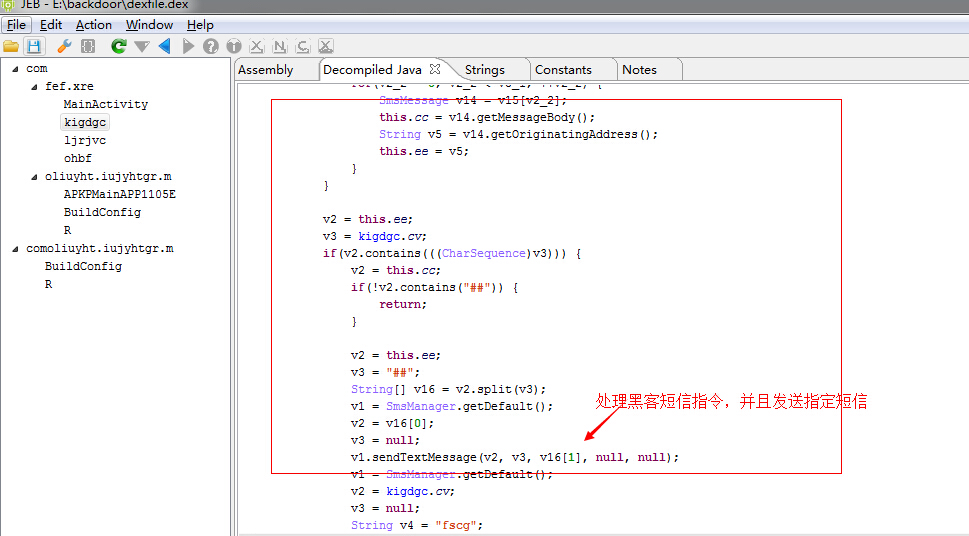This screenshot has height=536, width=969.
Task: Navigate forward with the gray right arrow
Action: click(188, 46)
